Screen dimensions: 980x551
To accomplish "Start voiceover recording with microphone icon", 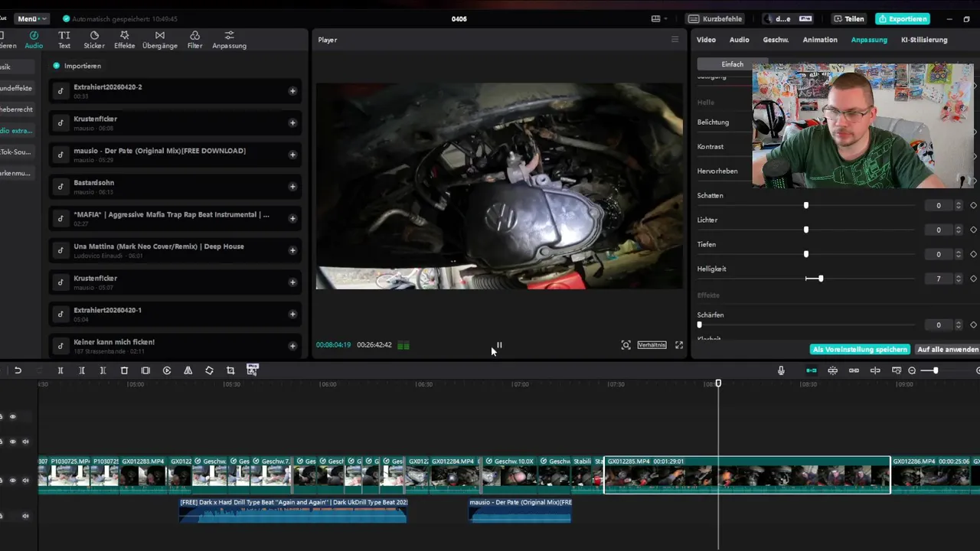I will pyautogui.click(x=781, y=370).
